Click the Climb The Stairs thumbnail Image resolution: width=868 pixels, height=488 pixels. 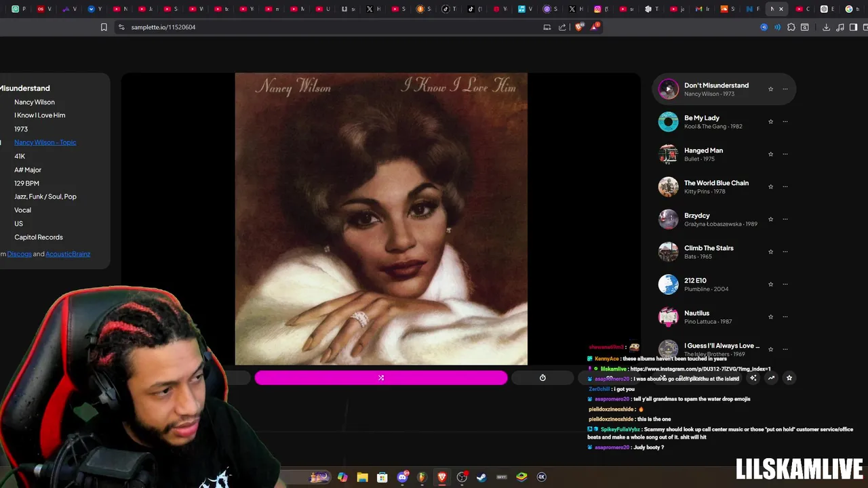tap(668, 251)
